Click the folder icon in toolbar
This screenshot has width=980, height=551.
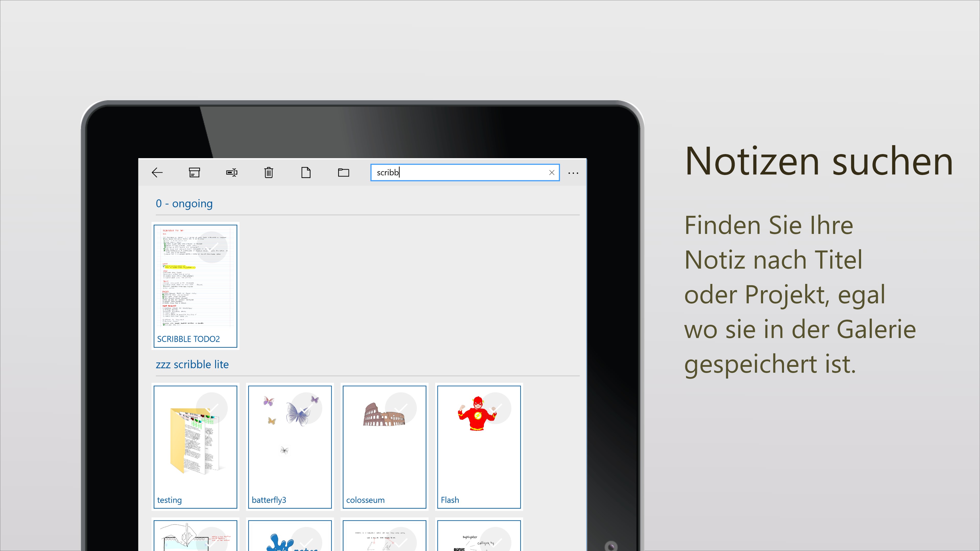pyautogui.click(x=344, y=173)
